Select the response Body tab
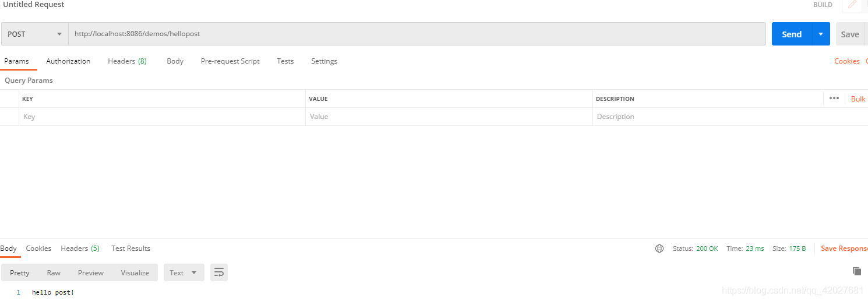 click(9, 249)
